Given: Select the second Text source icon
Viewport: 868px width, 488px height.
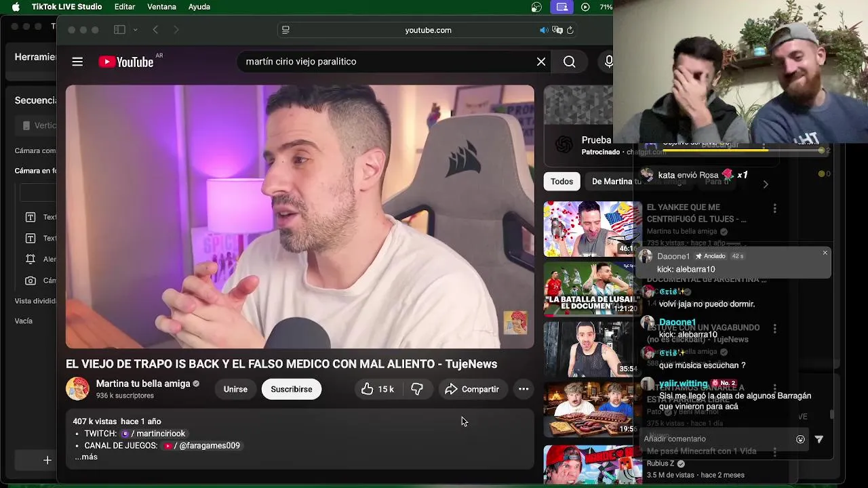Looking at the screenshot, I should (31, 238).
